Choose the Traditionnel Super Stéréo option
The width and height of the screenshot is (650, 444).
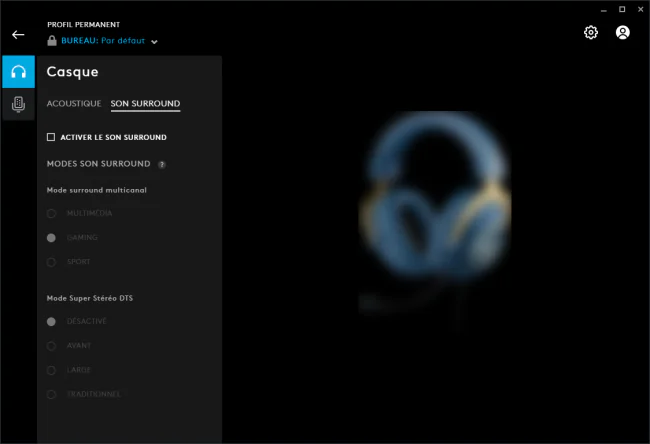[x=51, y=394]
